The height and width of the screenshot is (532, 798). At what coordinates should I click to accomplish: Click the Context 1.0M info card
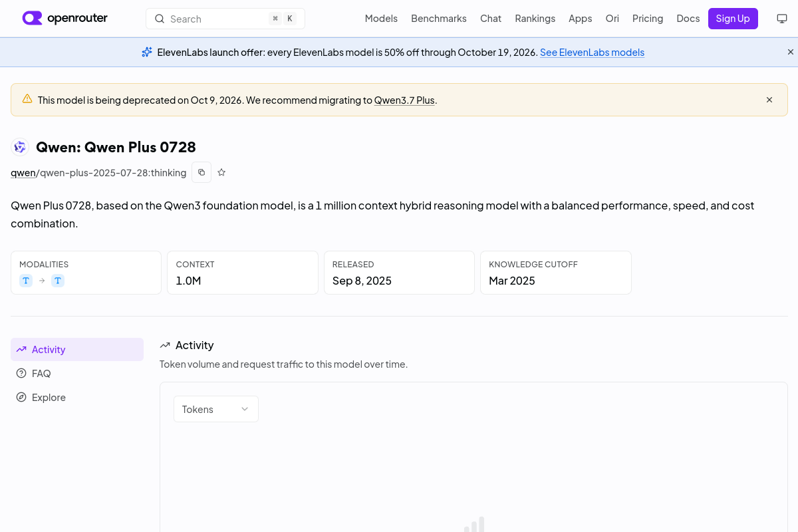click(243, 273)
